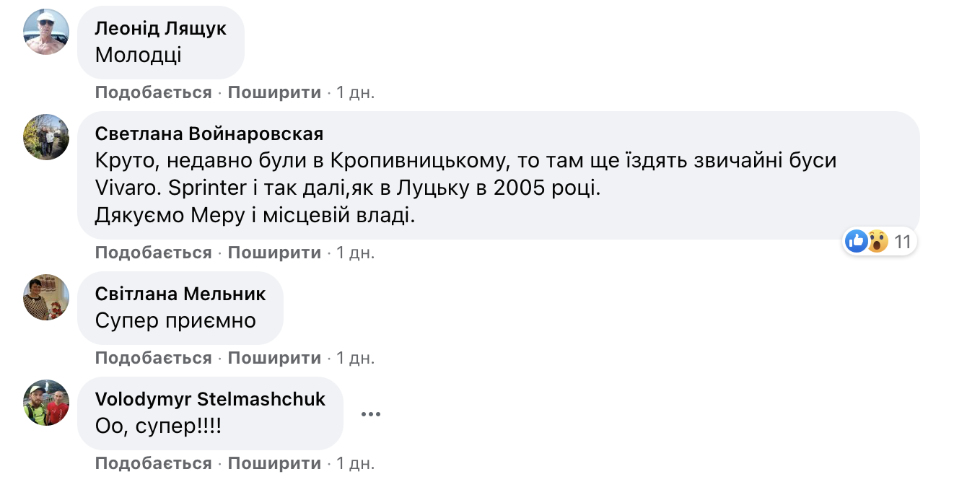Click Поширити under the "Молодці" comment
The height and width of the screenshot is (482, 980).
pos(274,92)
